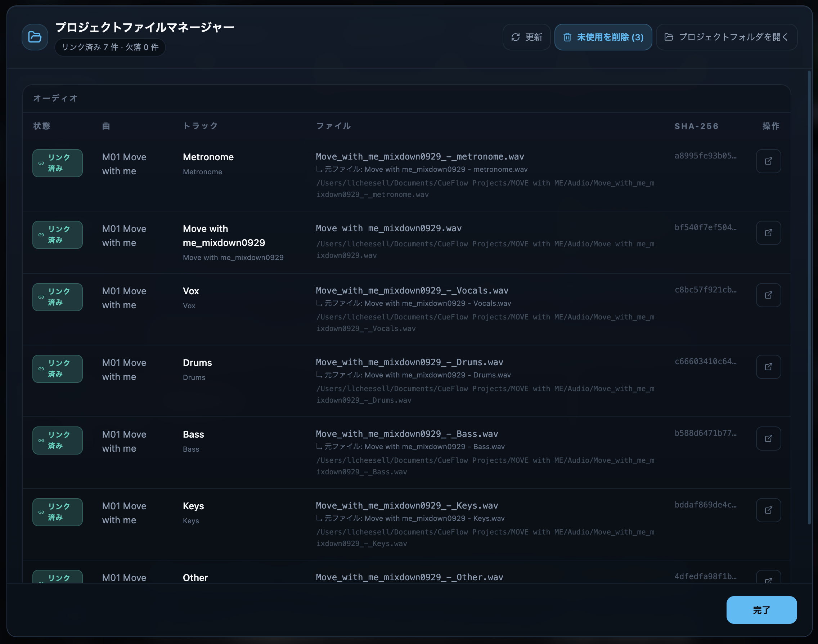
Task: Click the トラック column header
Action: point(201,126)
